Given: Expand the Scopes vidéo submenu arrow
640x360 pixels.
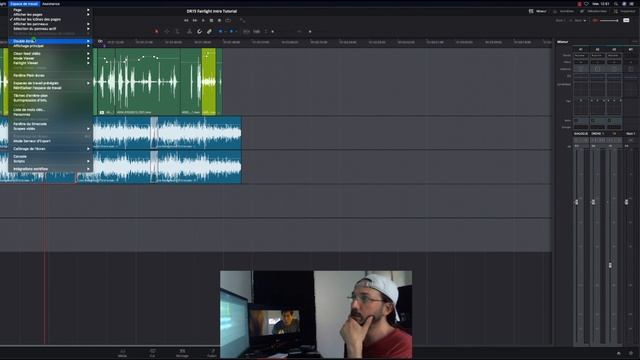Looking at the screenshot, I should click(88, 129).
